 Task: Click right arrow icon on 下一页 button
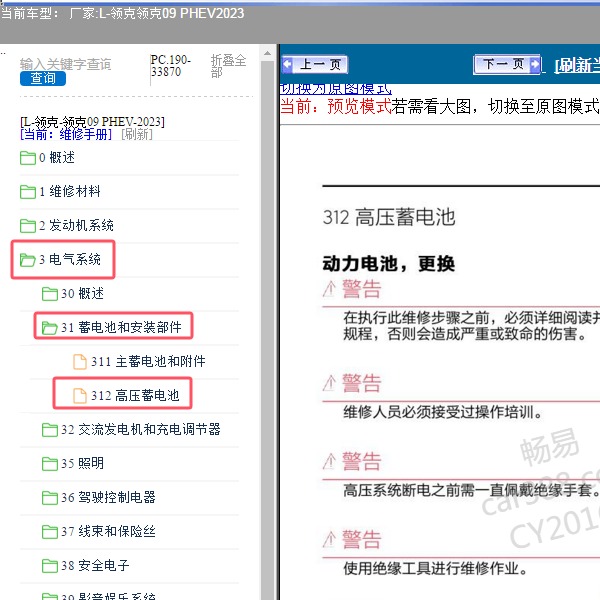click(x=534, y=64)
